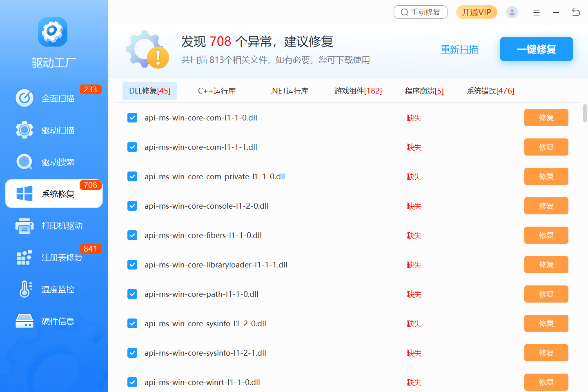Switch to .NET运行库 tab
The image size is (588, 392).
[289, 91]
